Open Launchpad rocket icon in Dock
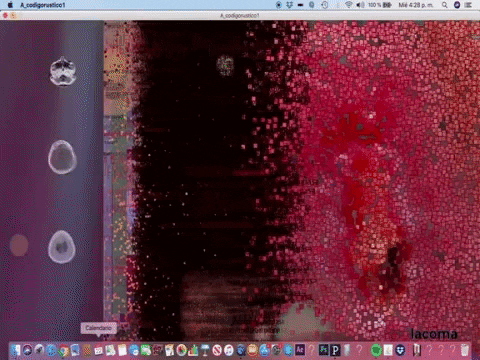This screenshot has height=360, width=480. point(39,350)
